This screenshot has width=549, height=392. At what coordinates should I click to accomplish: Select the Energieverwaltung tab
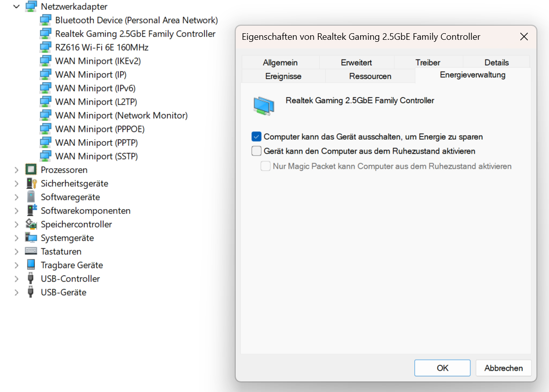[472, 75]
